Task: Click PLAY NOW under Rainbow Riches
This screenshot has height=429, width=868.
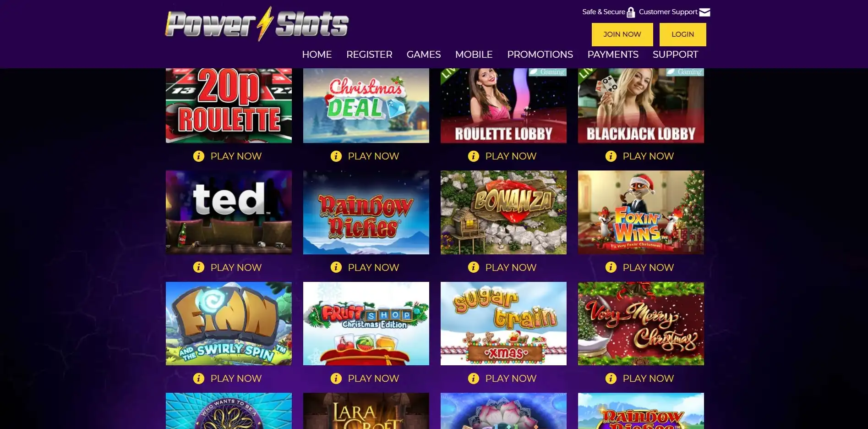Action: tap(373, 268)
